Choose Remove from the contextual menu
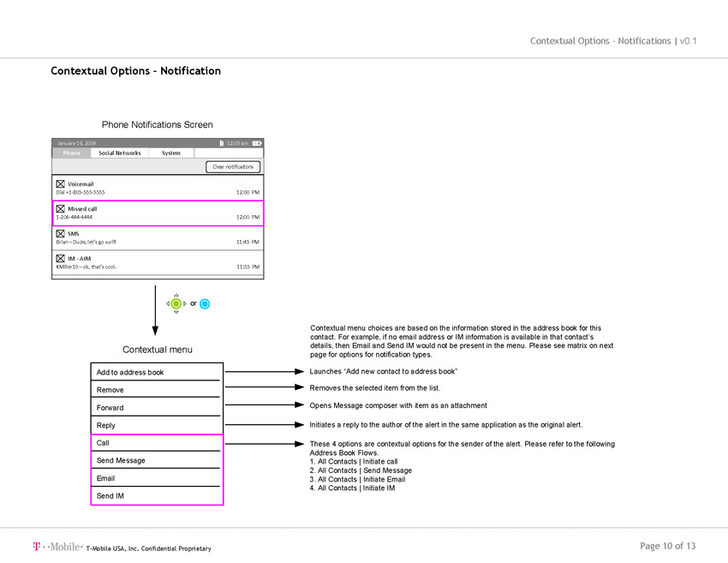This screenshot has height=563, width=728. 157,390
